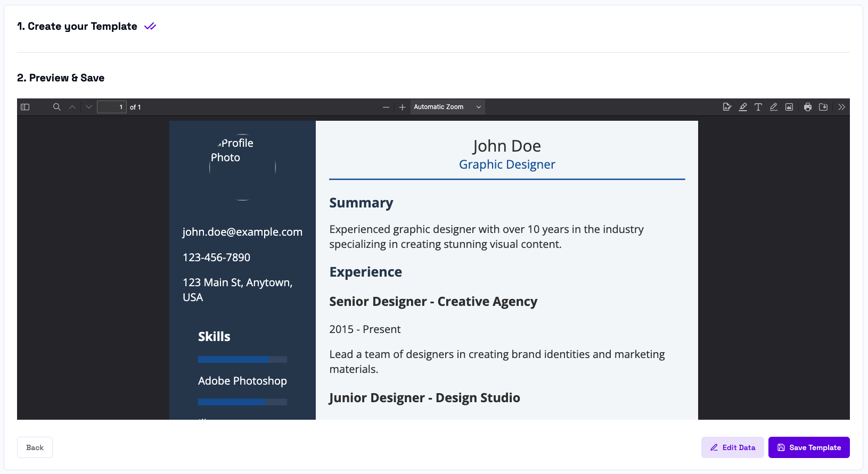Click the Summary heading

point(361,203)
